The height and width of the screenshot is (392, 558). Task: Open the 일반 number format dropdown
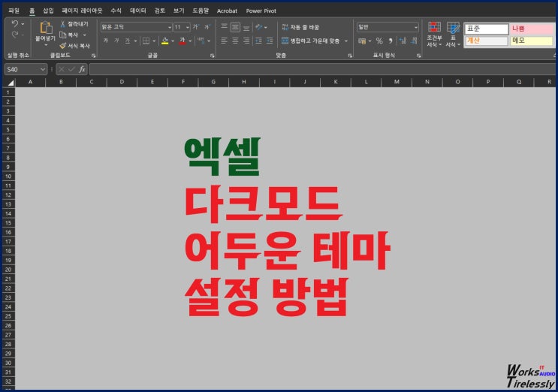(x=415, y=27)
